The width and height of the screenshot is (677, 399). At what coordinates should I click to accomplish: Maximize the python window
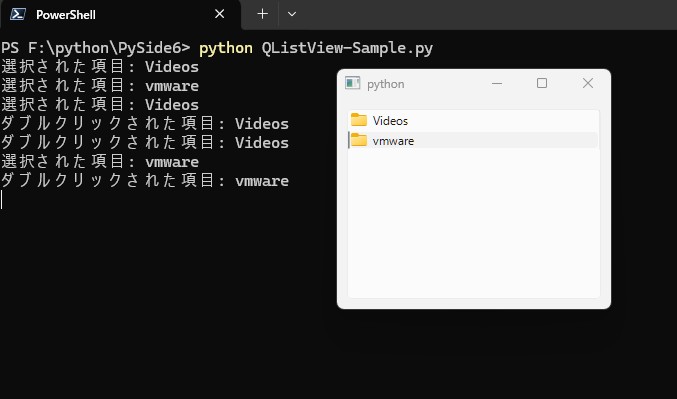coord(542,83)
